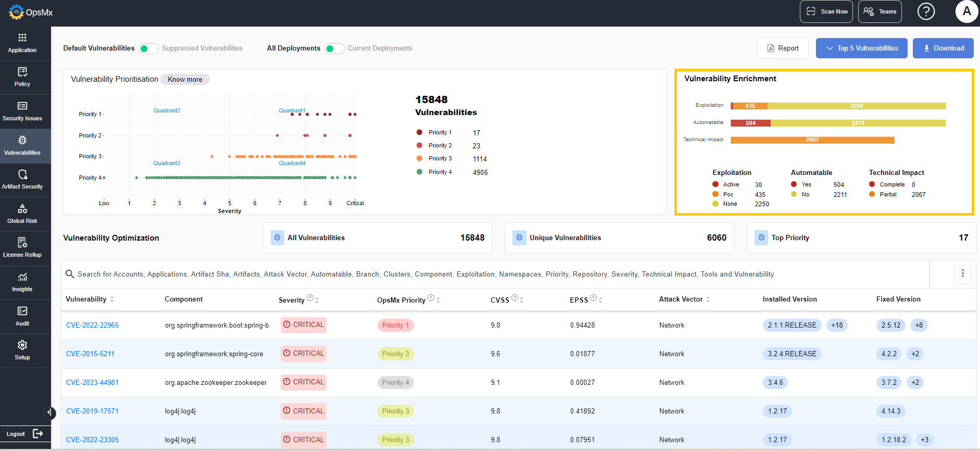This screenshot has width=980, height=451.
Task: Select the Top Priority tab card
Action: pos(861,238)
